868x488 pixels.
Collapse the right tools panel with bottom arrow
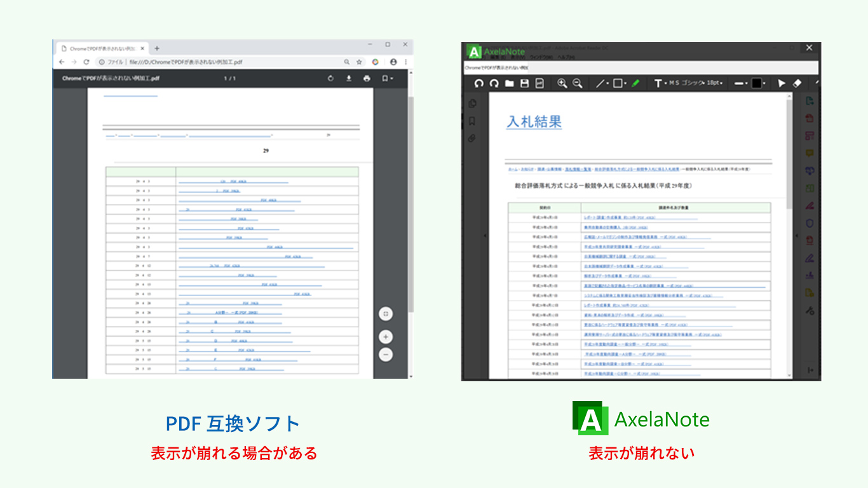(811, 370)
